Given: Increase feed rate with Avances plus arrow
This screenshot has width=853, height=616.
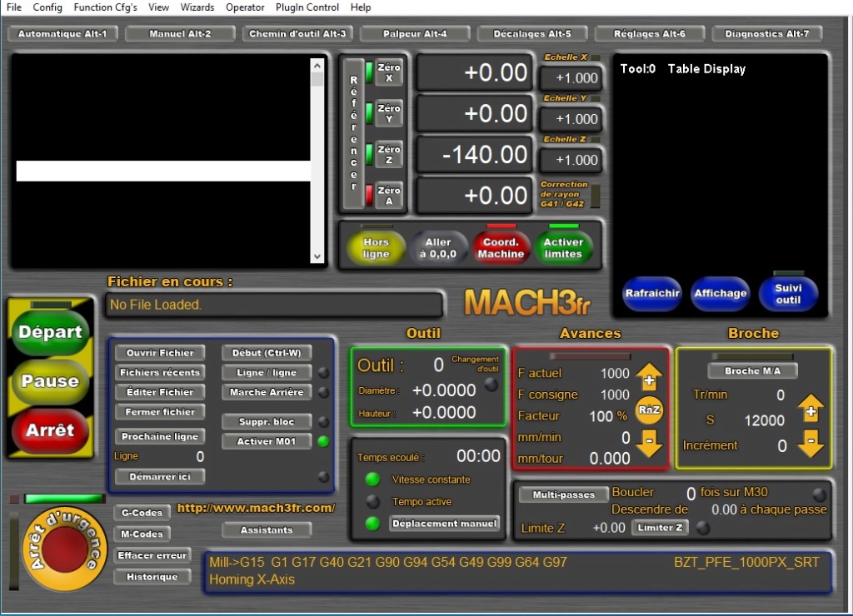Looking at the screenshot, I should pyautogui.click(x=649, y=377).
